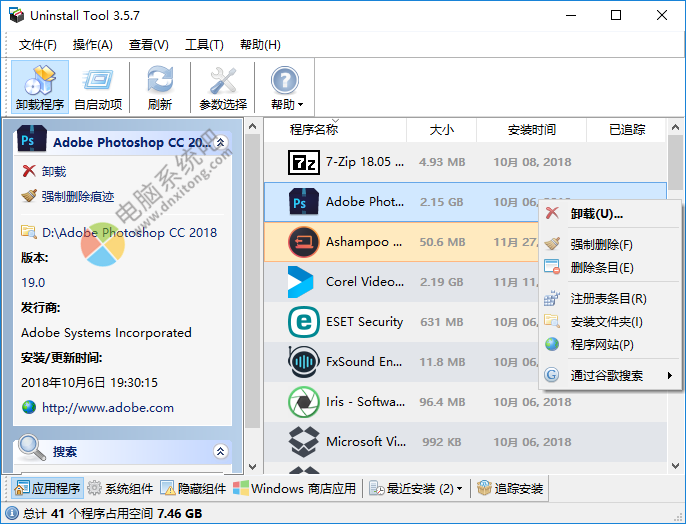
Task: Select Microsoft Vi... row name
Action: tap(366, 442)
